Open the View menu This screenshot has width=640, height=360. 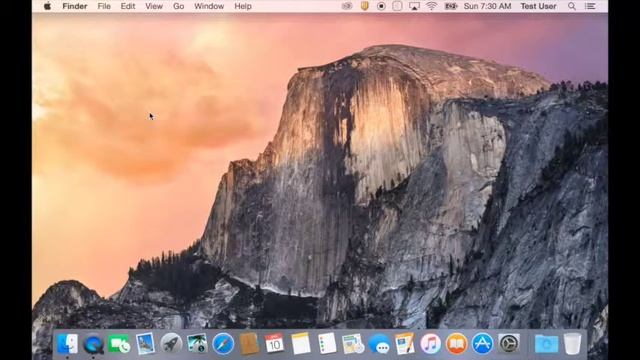(154, 6)
